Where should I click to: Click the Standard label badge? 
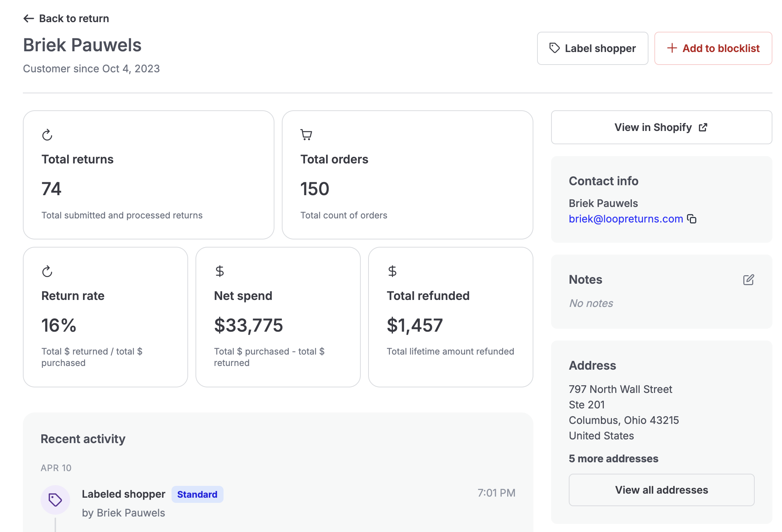[197, 494]
